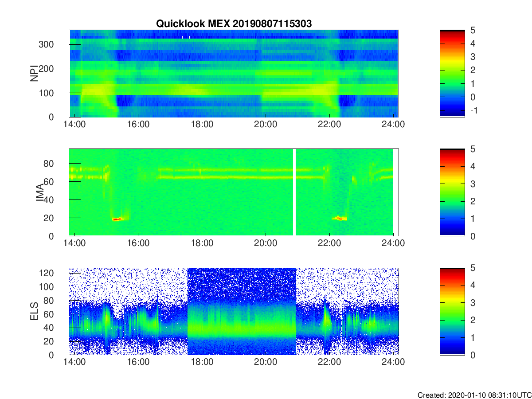Click the 22:00 tick label under ELS plot

(x=329, y=362)
